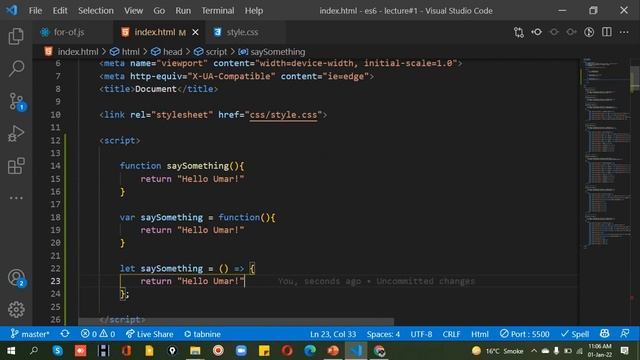Open the File menu
Image resolution: width=640 pixels, height=360 pixels.
[x=35, y=11]
